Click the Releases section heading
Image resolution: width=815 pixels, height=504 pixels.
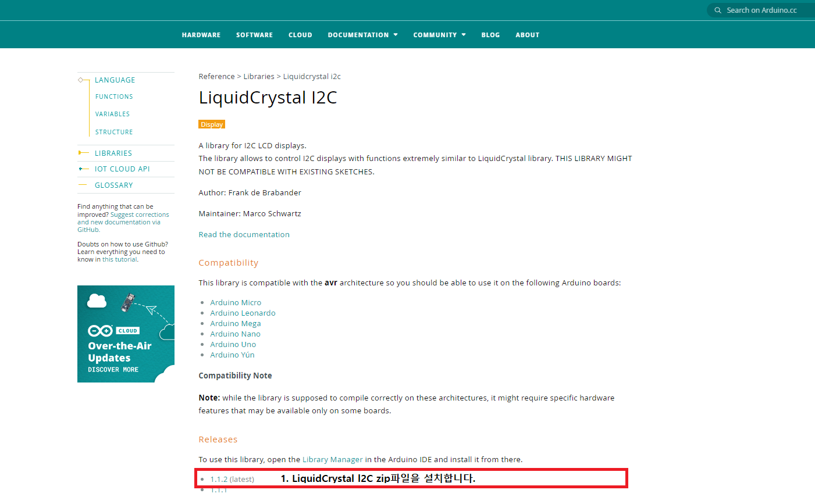pyautogui.click(x=218, y=439)
